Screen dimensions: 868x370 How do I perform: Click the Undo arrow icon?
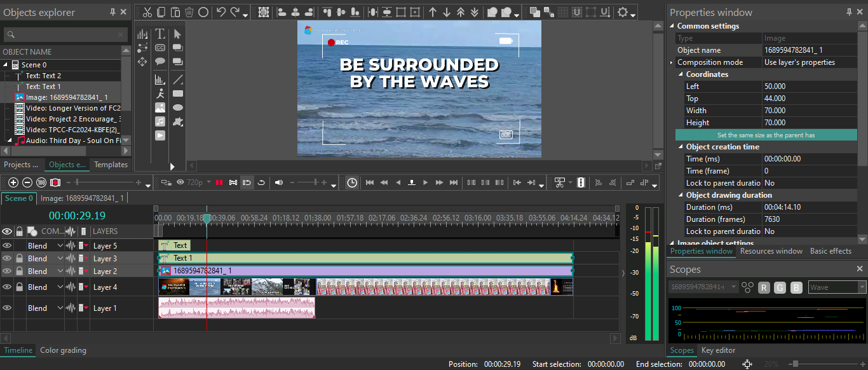pos(221,12)
